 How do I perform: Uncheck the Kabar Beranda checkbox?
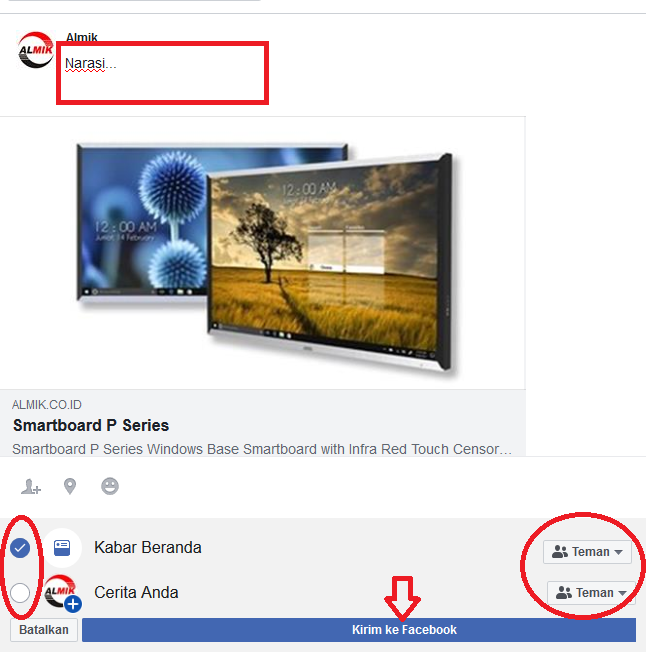(x=20, y=548)
